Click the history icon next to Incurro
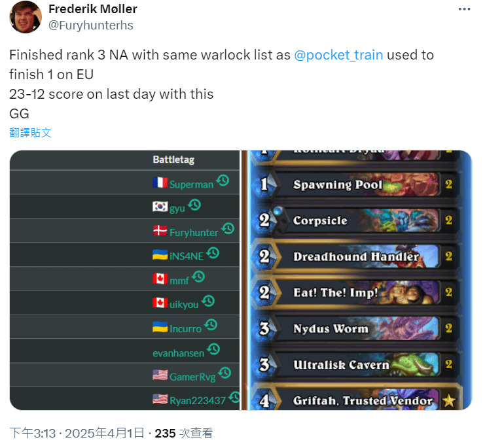485x448 pixels. click(x=211, y=325)
